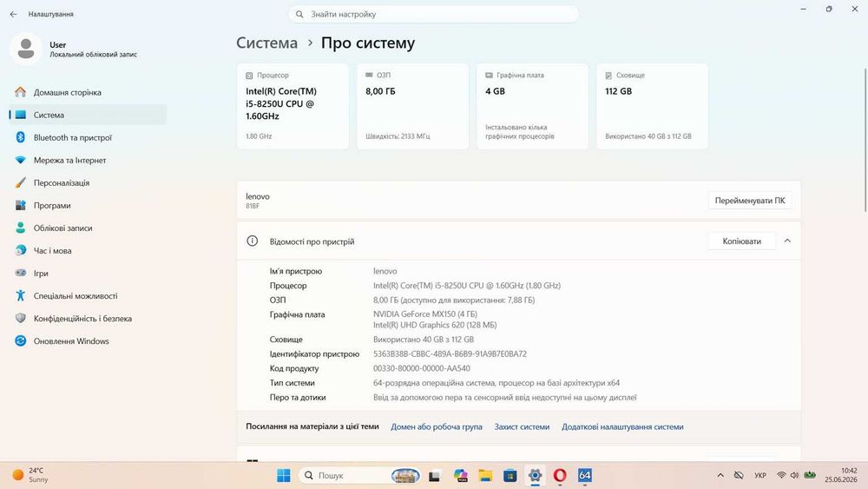The height and width of the screenshot is (489, 868).
Task: Click the info icon beside Відомості про пристрій
Action: (252, 241)
